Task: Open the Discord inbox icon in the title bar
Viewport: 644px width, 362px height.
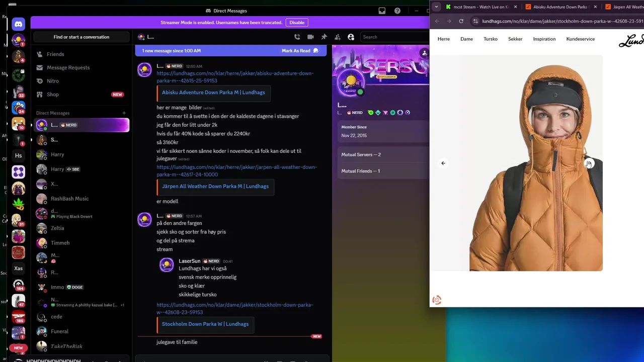Action: (x=382, y=11)
